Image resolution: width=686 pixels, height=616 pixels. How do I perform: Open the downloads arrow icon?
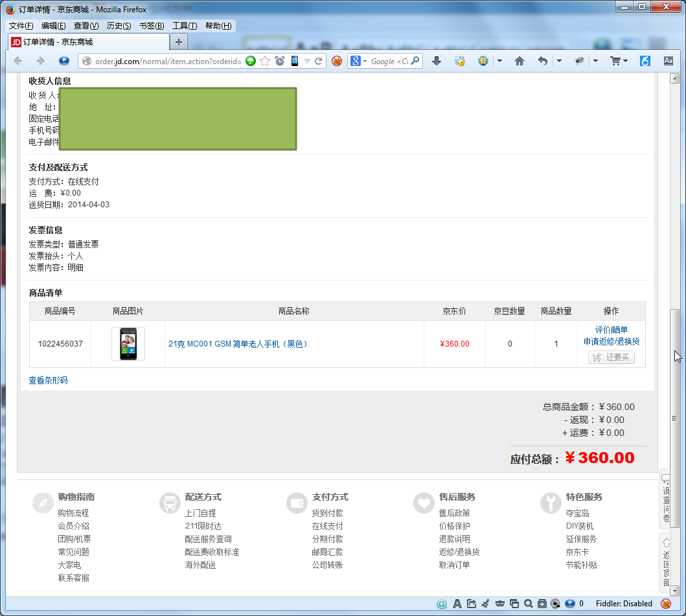point(436,61)
